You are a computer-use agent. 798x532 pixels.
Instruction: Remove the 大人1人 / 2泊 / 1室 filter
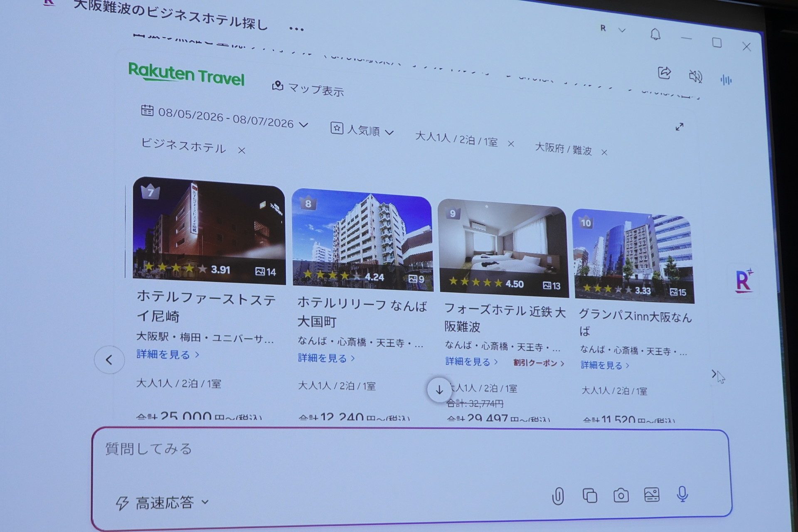point(511,143)
